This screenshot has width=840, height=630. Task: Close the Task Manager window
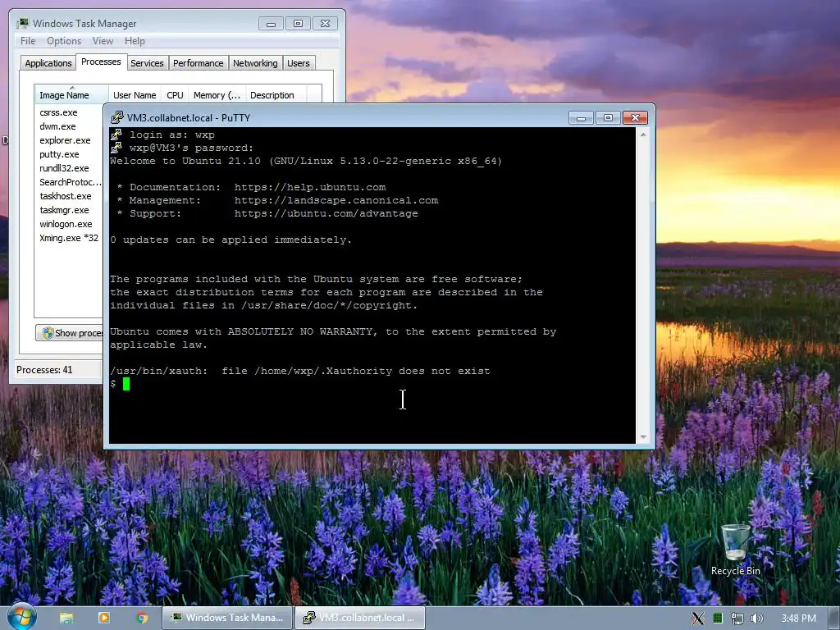[325, 24]
